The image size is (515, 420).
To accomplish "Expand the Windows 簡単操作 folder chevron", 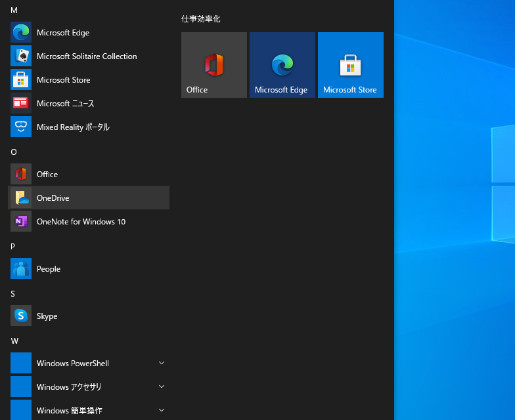I will pos(162,410).
